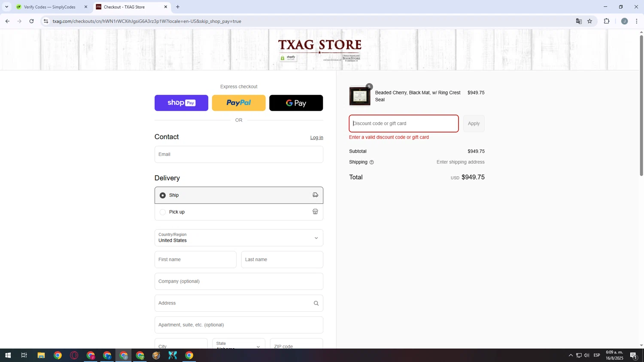Pay with PayPal express checkout

(239, 103)
